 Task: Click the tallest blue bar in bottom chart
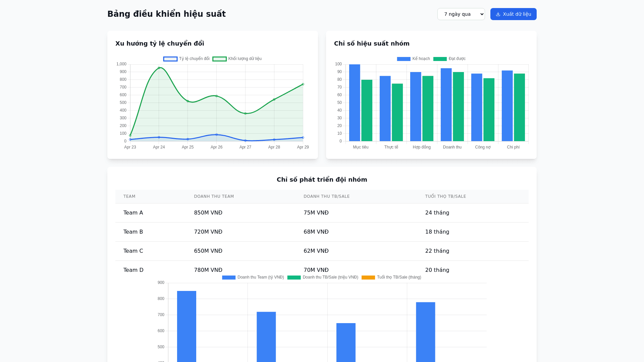[186, 325]
